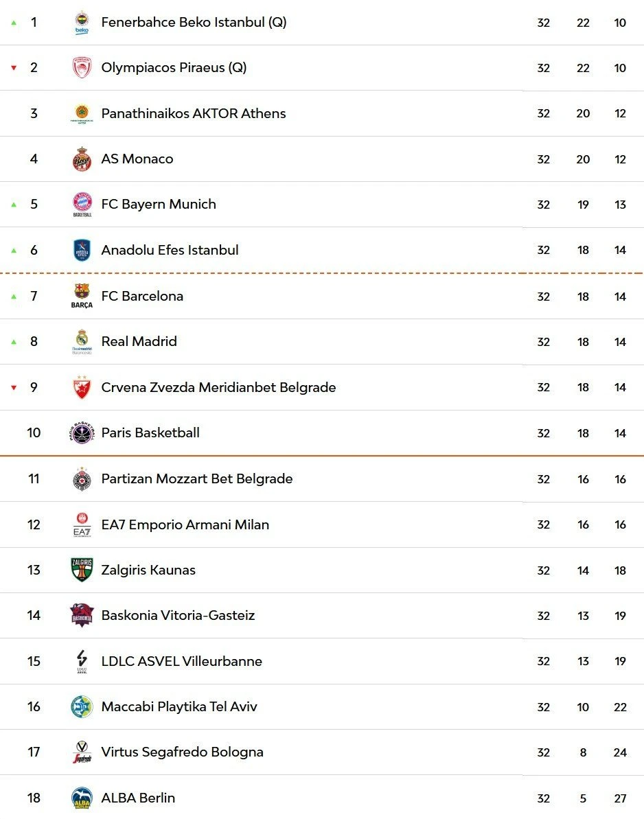This screenshot has height=819, width=644.
Task: Click the Panathinaikos AKTOR Athens logo
Action: pos(82,113)
